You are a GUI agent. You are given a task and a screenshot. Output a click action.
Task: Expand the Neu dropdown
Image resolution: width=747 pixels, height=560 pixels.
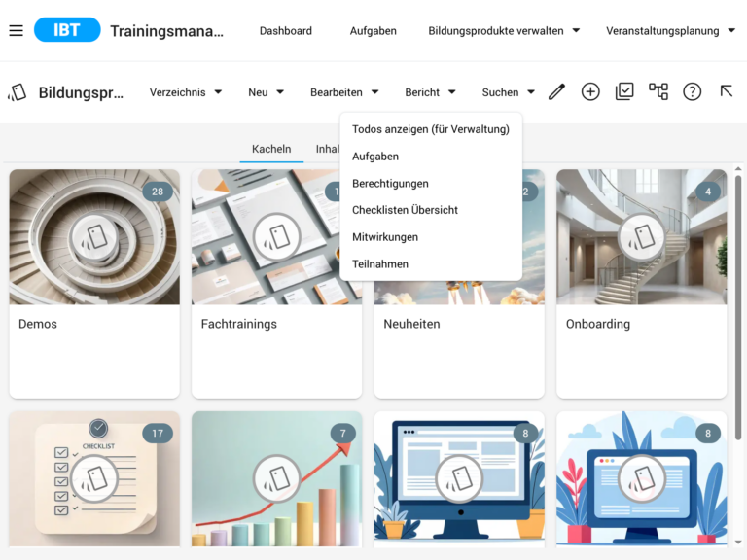tap(266, 92)
